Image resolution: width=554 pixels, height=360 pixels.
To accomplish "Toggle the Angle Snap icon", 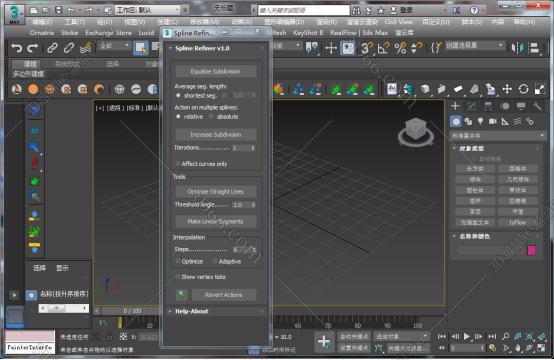I will 383,48.
